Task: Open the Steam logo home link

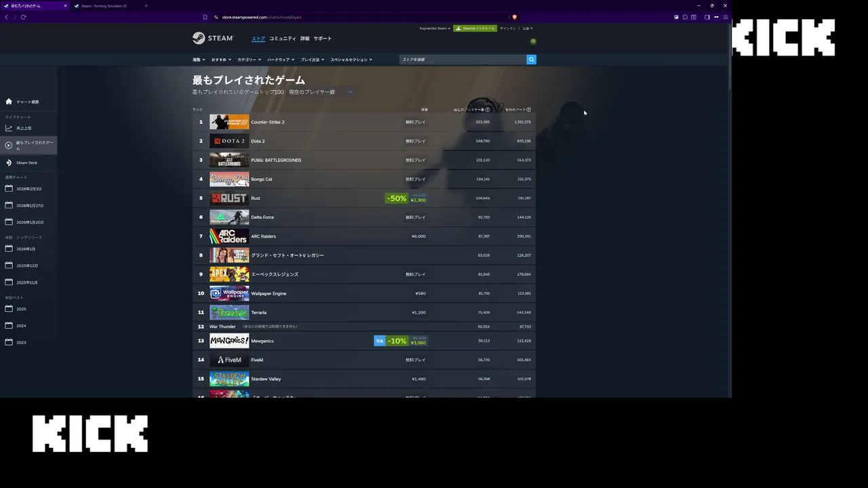Action: pyautogui.click(x=213, y=39)
